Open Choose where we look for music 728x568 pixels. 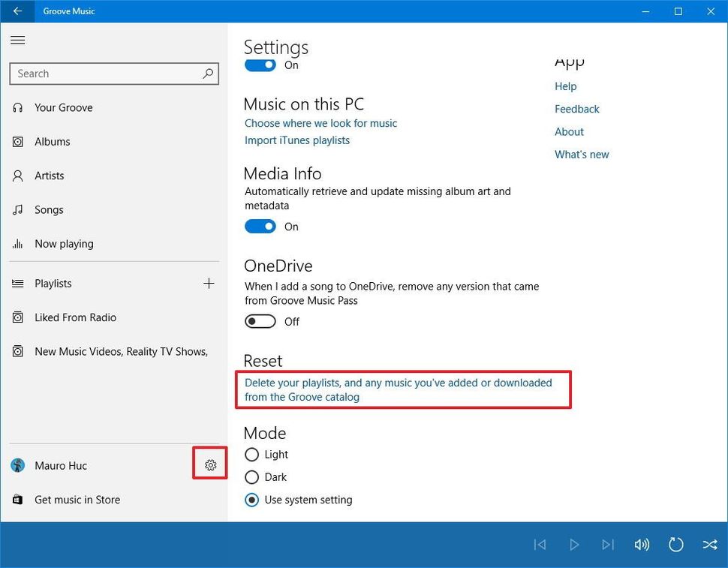tap(320, 123)
